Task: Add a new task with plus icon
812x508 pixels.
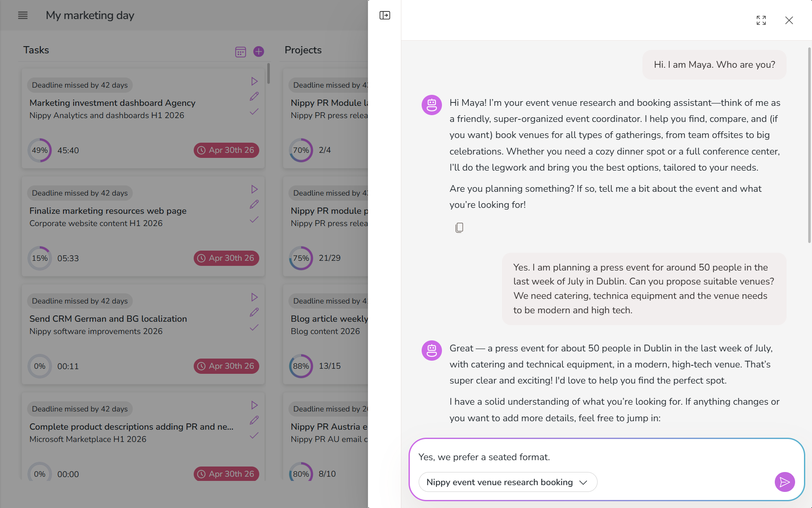Action: [x=258, y=52]
